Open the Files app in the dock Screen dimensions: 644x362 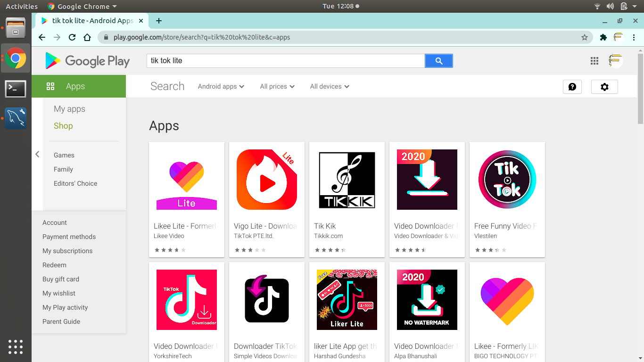point(16,27)
